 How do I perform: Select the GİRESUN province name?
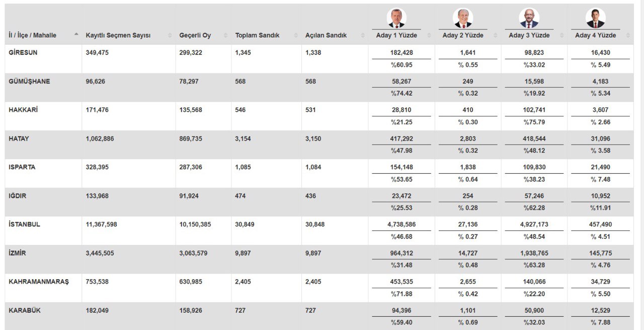(23, 52)
